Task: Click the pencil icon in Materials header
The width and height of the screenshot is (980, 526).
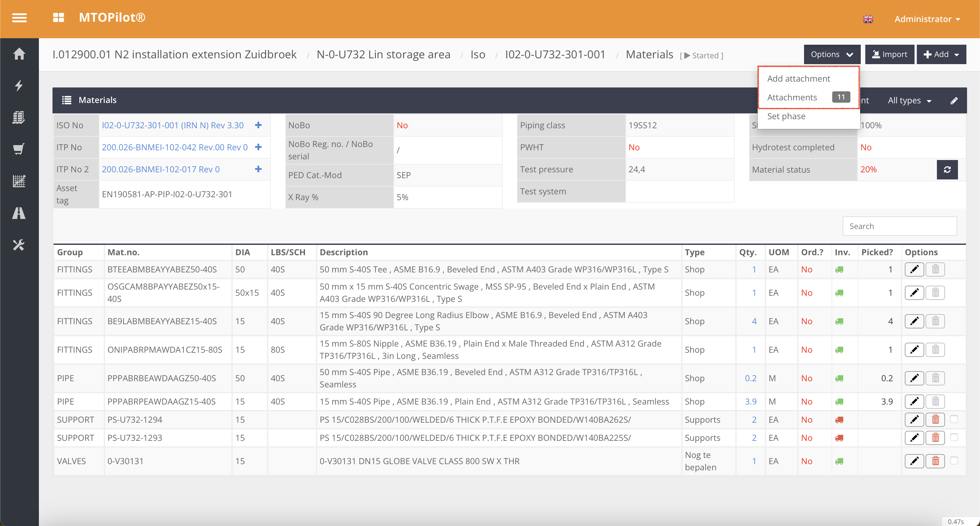Action: [x=954, y=101]
